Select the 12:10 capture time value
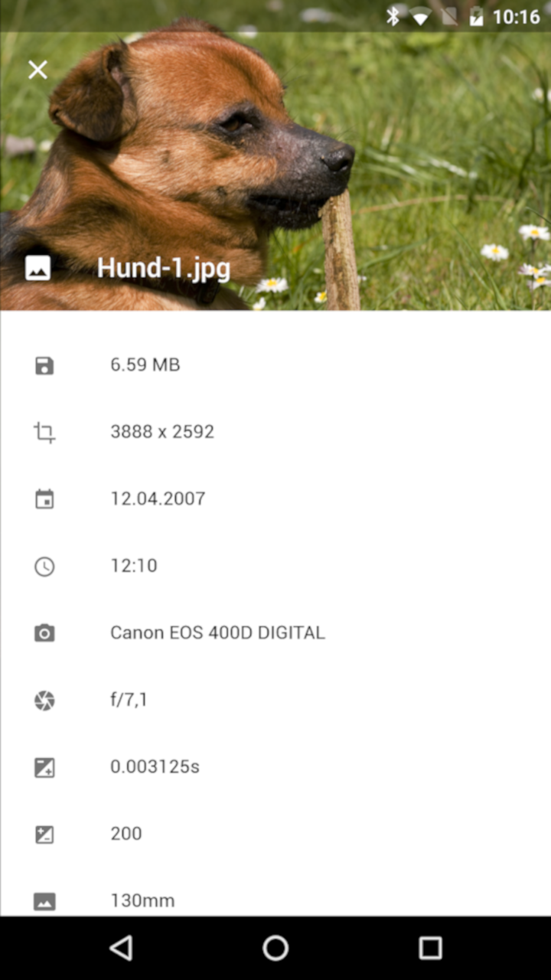 pos(134,566)
